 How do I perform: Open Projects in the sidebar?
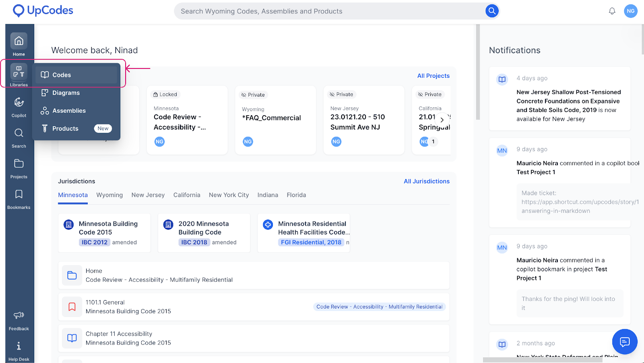pos(19,168)
